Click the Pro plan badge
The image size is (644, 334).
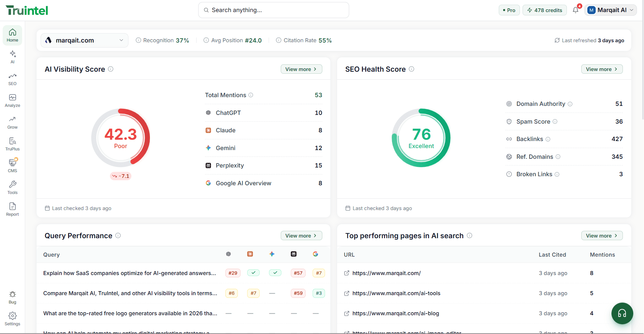click(x=509, y=10)
